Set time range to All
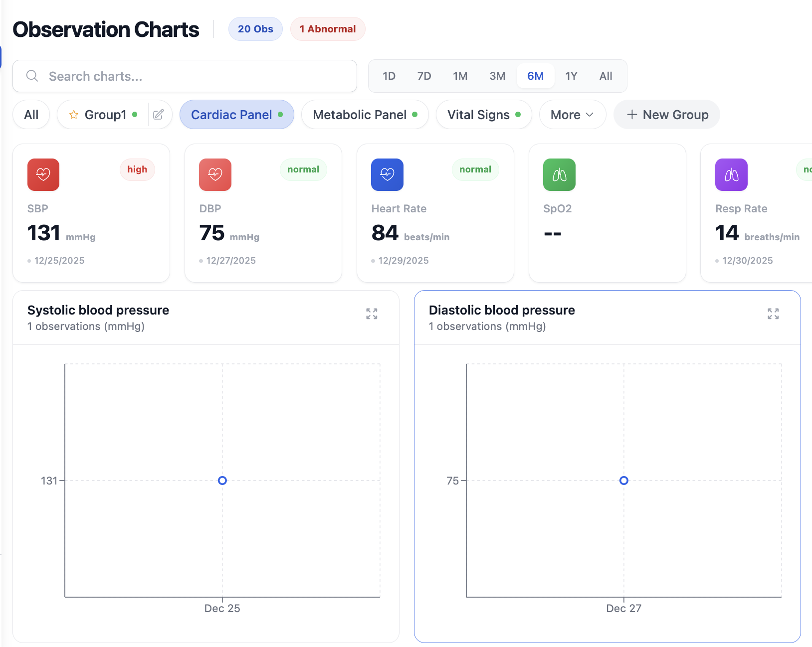Image resolution: width=812 pixels, height=647 pixels. [x=606, y=76]
